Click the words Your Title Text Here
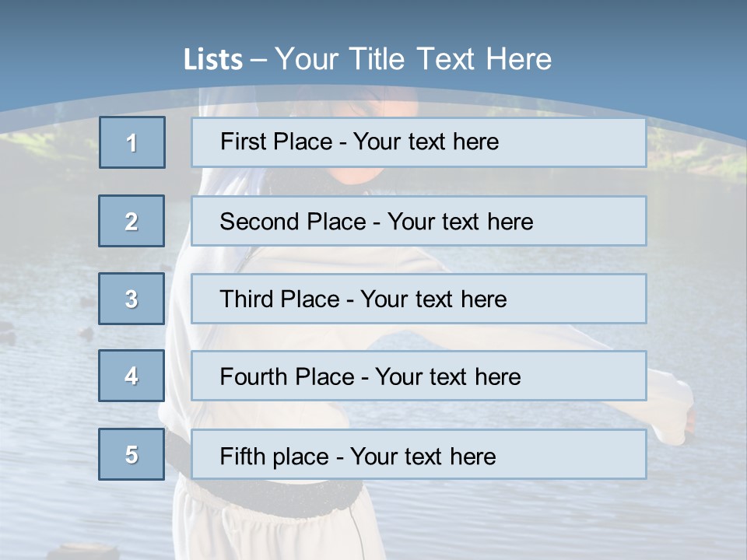The width and height of the screenshot is (747, 560). click(413, 59)
